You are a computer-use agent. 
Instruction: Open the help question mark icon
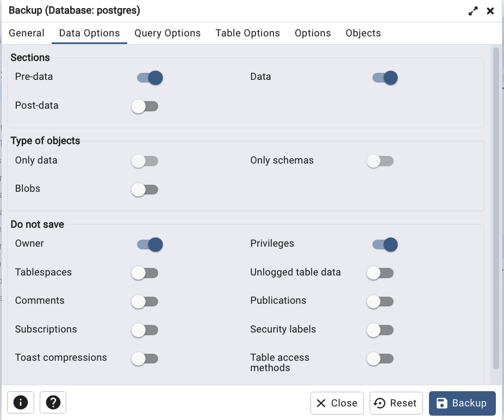click(53, 402)
